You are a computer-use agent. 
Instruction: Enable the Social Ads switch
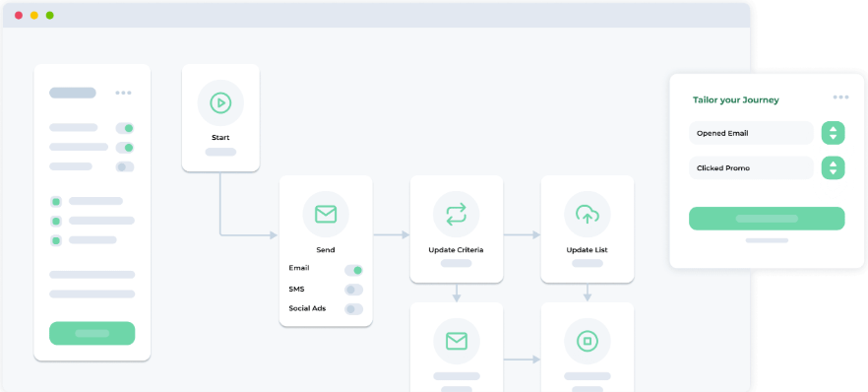pyautogui.click(x=353, y=309)
